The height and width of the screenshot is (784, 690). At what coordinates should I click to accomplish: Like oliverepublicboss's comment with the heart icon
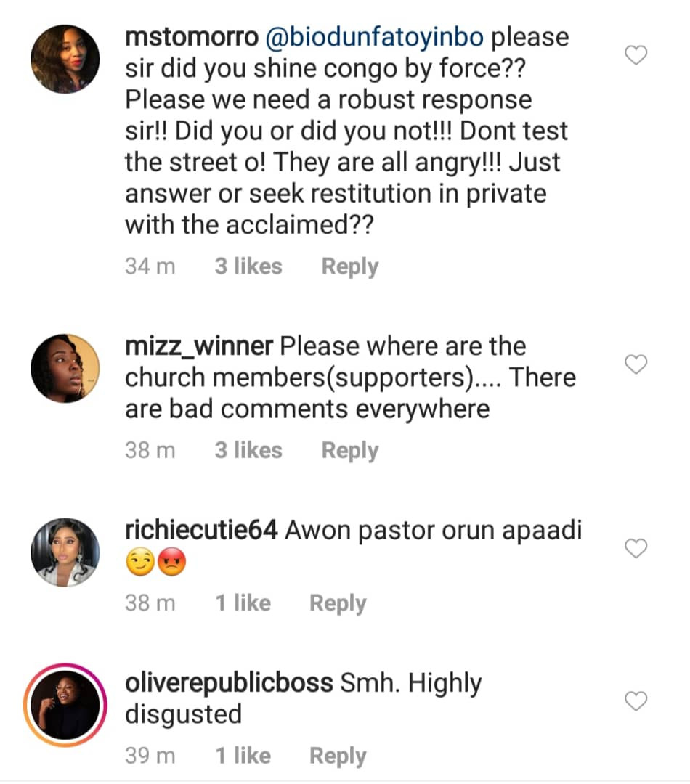click(x=636, y=701)
